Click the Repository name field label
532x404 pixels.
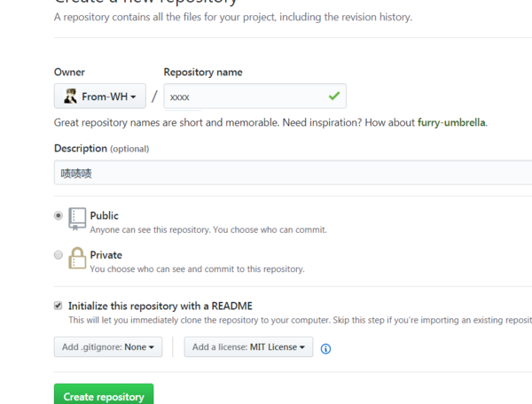click(203, 72)
